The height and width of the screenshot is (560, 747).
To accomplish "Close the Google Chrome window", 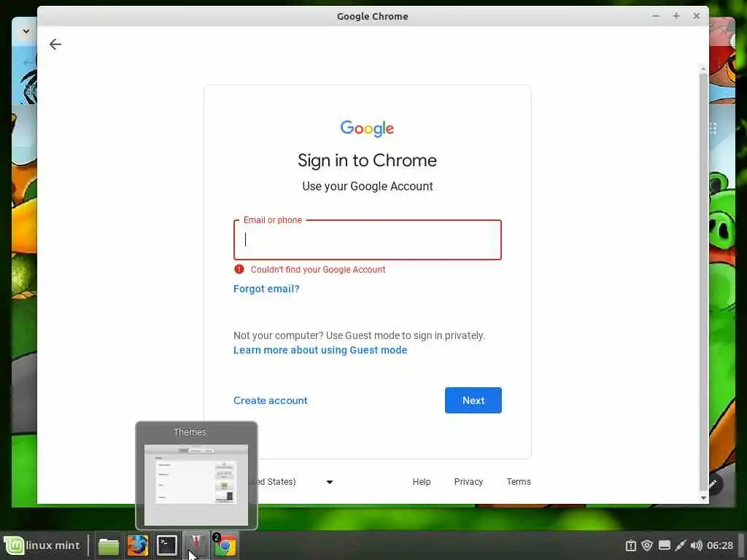I will pos(697,16).
